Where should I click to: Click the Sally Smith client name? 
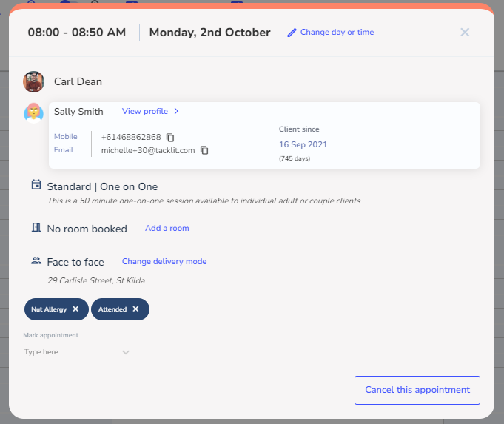tap(78, 112)
